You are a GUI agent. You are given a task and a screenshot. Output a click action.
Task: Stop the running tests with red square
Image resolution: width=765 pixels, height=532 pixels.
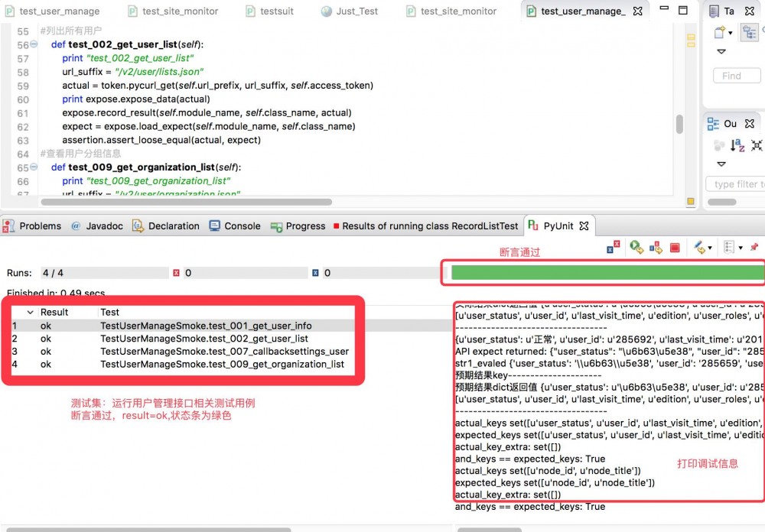(x=675, y=248)
